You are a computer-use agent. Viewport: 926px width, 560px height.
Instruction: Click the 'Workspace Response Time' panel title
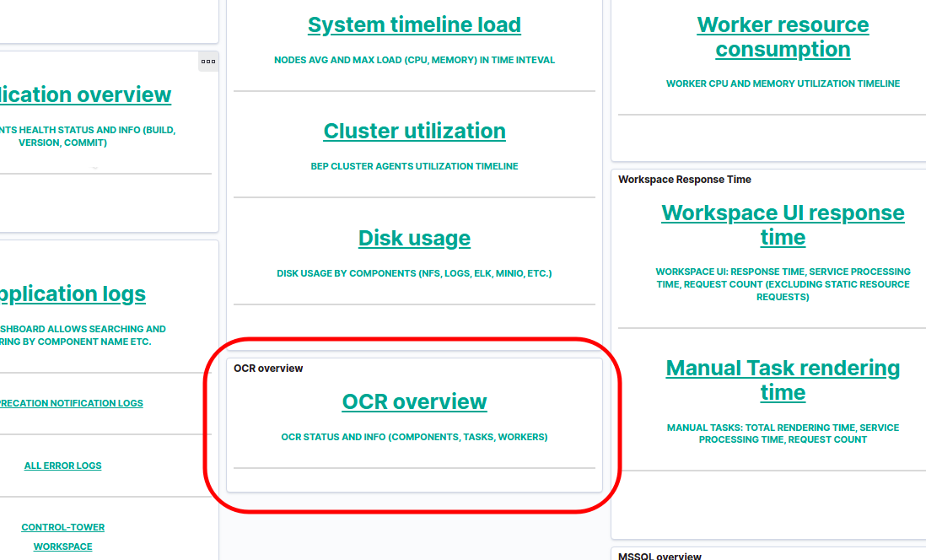click(685, 180)
